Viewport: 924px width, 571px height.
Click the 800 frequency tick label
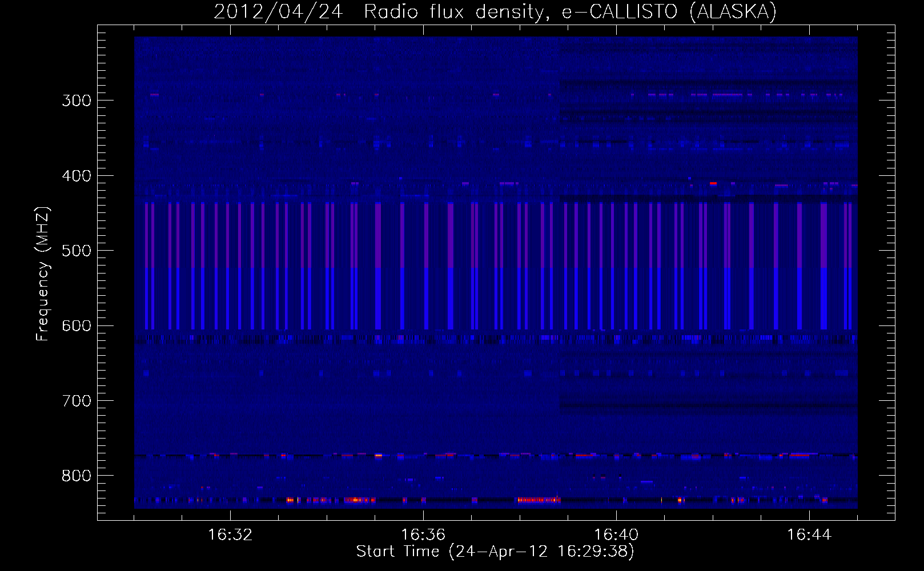pos(77,476)
